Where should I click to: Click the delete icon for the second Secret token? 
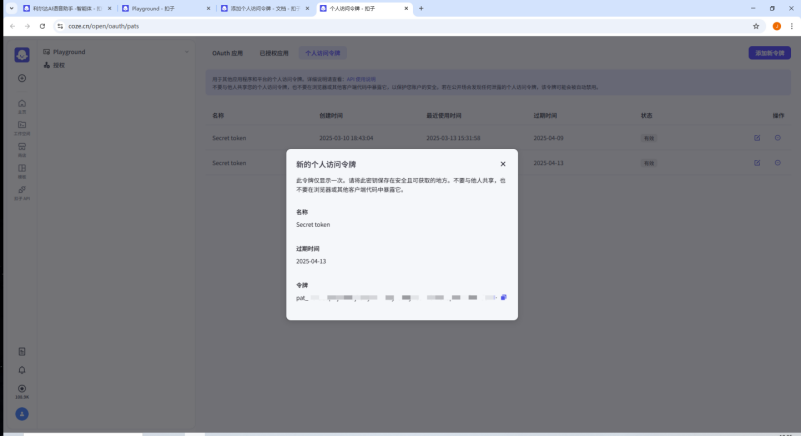(x=777, y=163)
